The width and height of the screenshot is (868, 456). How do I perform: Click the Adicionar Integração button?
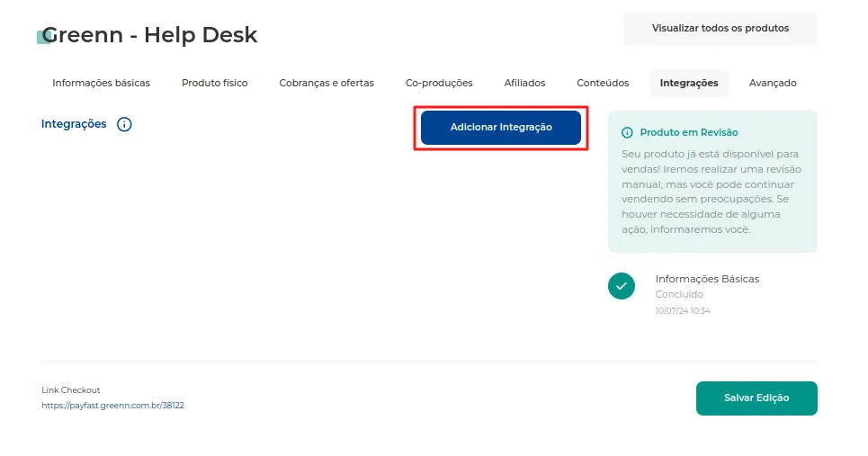click(x=501, y=128)
